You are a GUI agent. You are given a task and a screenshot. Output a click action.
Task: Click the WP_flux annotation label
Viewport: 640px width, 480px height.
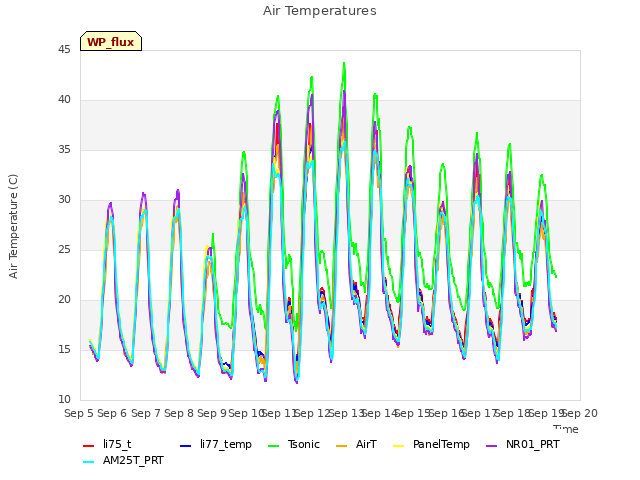point(111,41)
